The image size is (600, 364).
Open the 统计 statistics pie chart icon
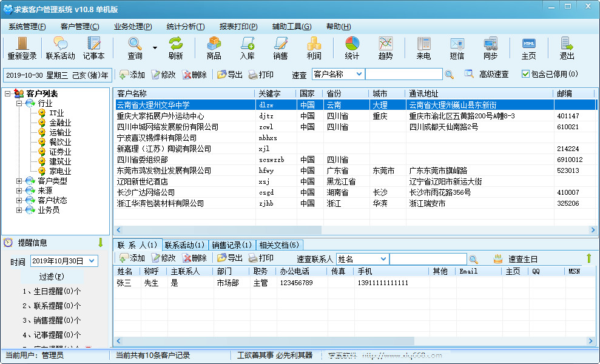tap(351, 49)
